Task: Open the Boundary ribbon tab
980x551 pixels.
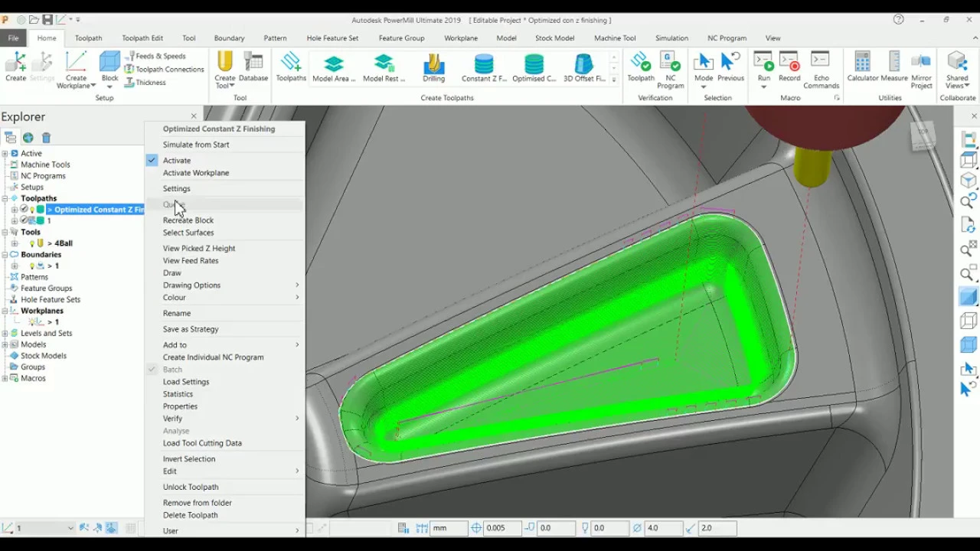Action: tap(229, 38)
